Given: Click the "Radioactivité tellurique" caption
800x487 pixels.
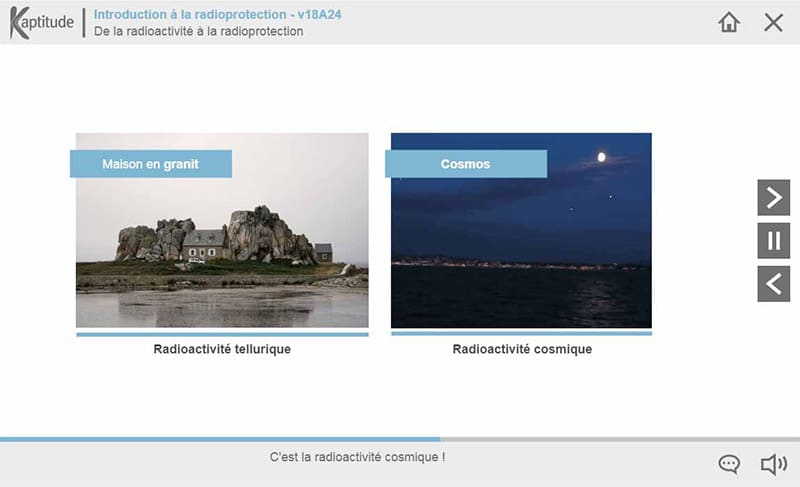Looking at the screenshot, I should [222, 350].
